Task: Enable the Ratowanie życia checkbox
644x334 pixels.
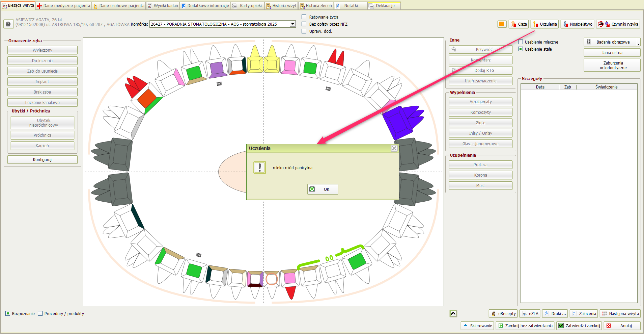Action: [x=304, y=17]
